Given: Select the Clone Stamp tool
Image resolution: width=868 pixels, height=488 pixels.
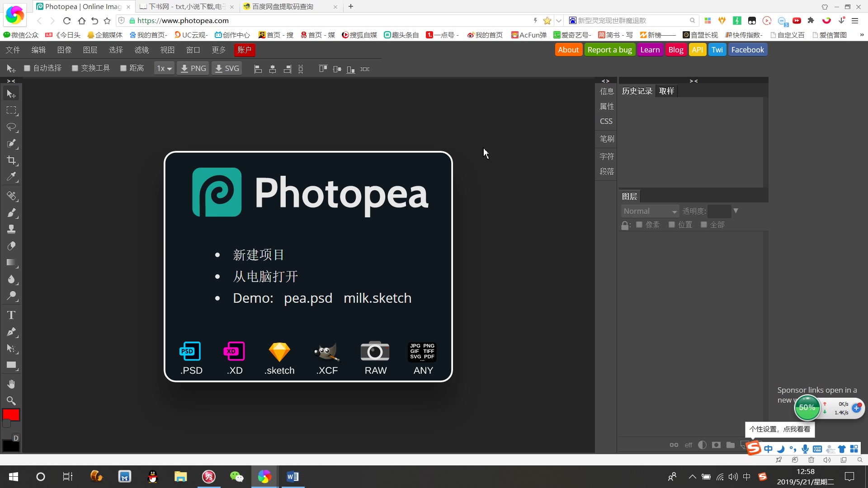Looking at the screenshot, I should tap(11, 229).
